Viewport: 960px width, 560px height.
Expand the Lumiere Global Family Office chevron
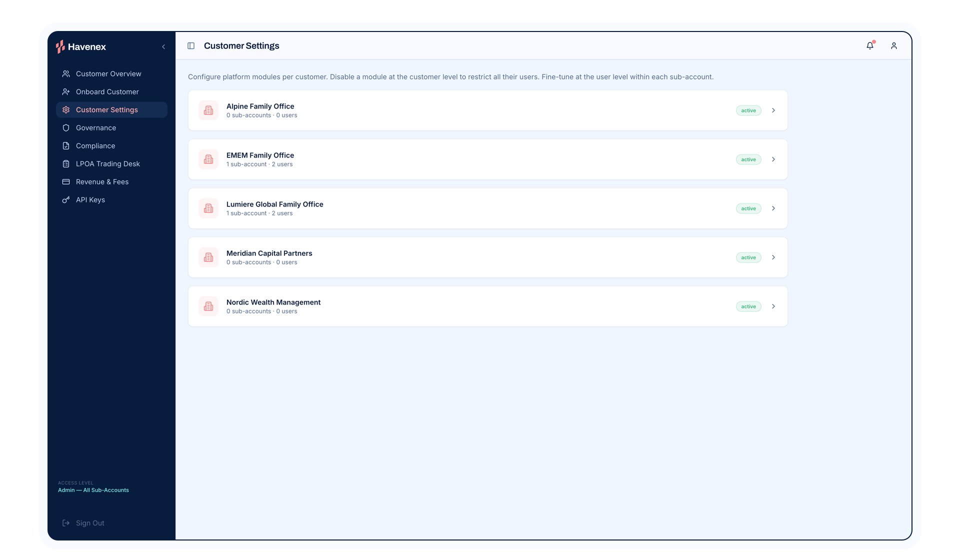coord(773,208)
